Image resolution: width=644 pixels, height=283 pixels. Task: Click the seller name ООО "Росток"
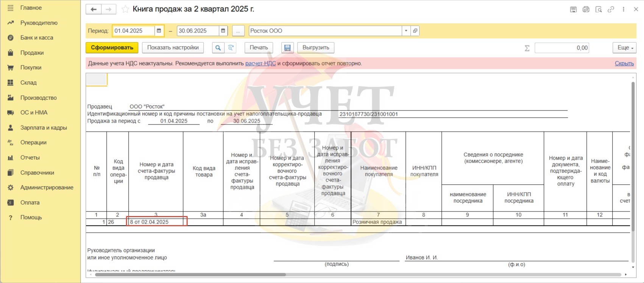point(147,107)
